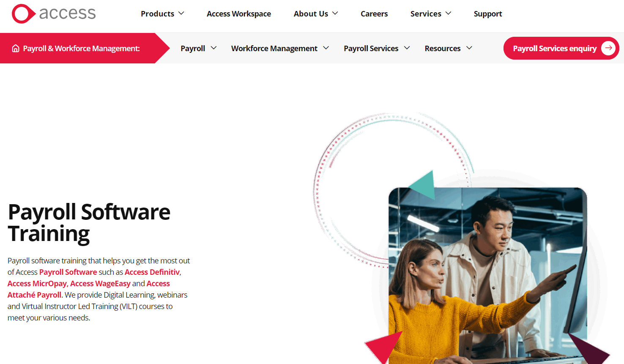624x364 pixels.
Task: Follow the Access WageEasy link
Action: 100,283
